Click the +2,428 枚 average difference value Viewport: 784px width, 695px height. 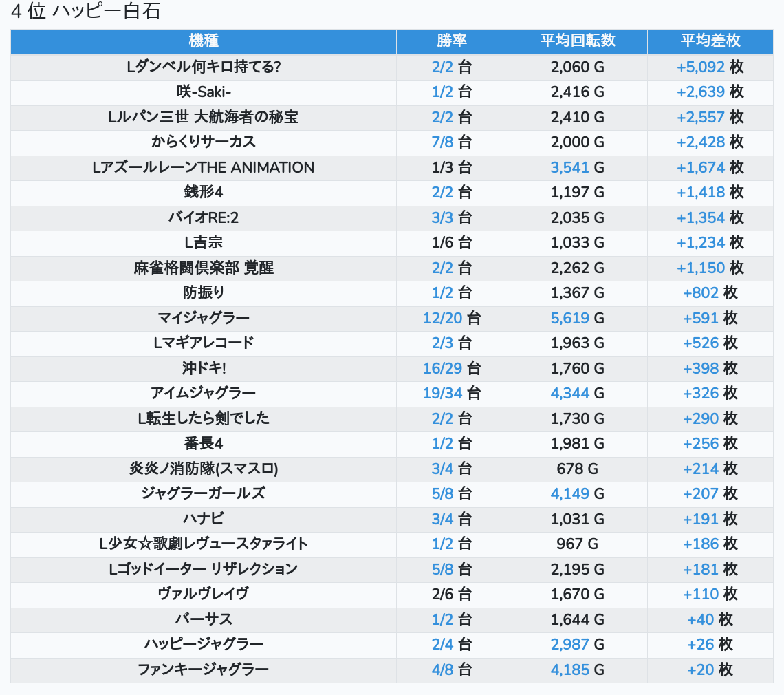point(710,142)
